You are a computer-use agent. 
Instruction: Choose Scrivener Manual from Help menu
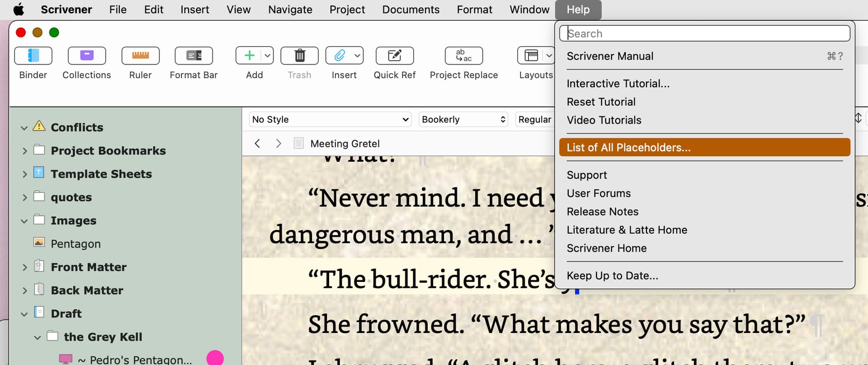tap(705, 56)
